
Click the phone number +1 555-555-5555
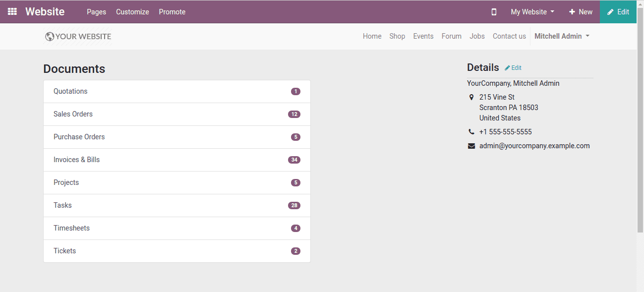(506, 132)
